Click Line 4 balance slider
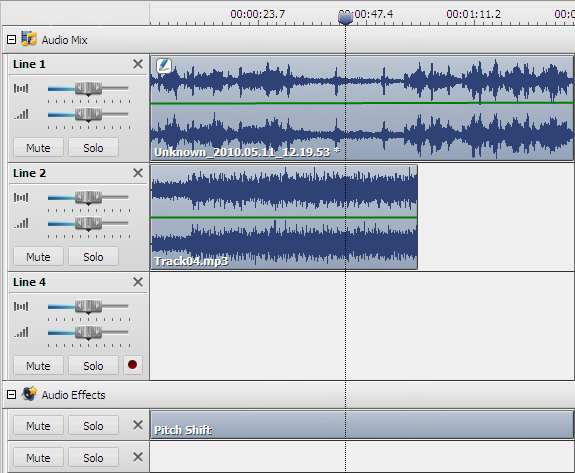This screenshot has height=473, width=575. 88,306
